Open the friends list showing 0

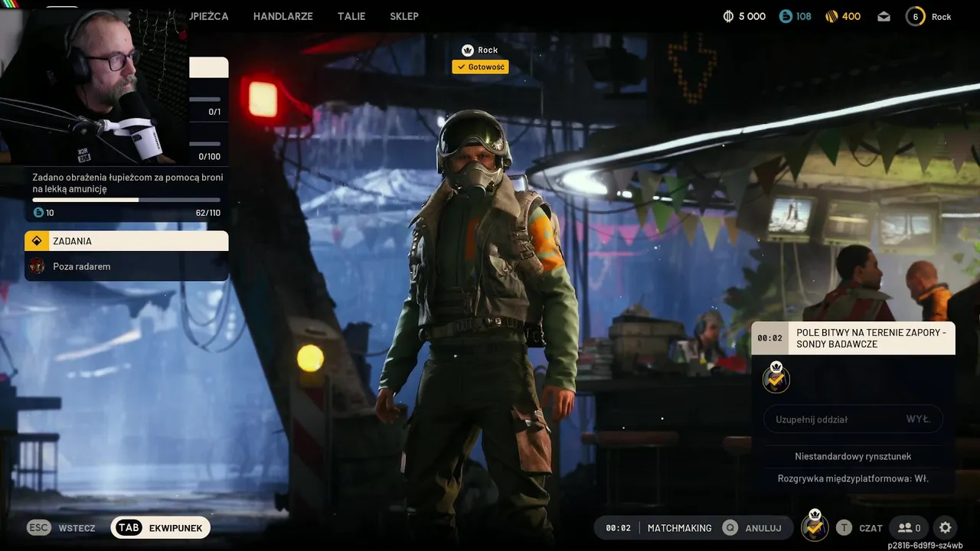click(x=909, y=528)
